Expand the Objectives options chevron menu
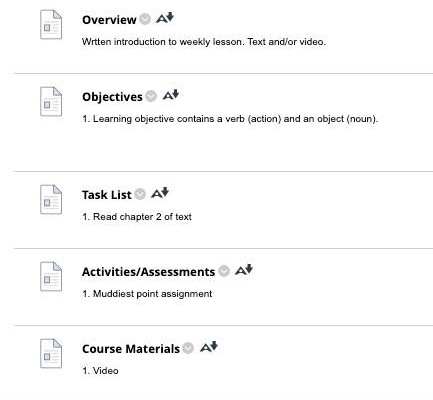The width and height of the screenshot is (433, 400). pos(151,96)
